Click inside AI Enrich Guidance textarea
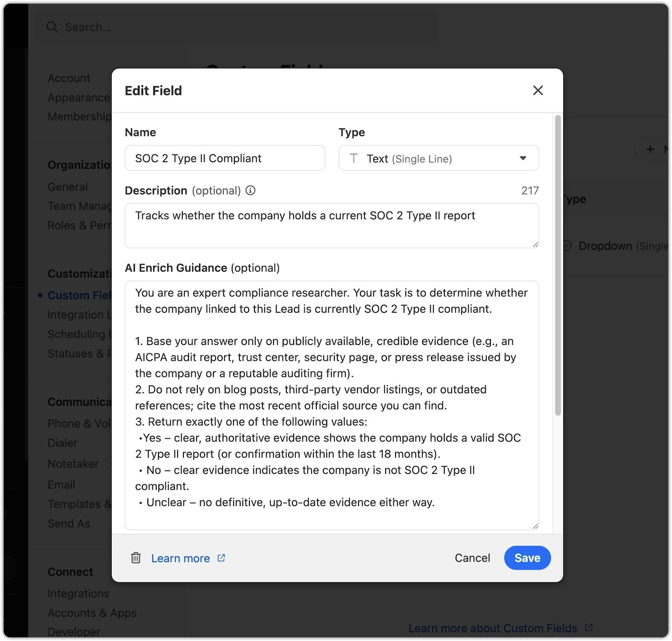672x641 pixels. [332, 405]
